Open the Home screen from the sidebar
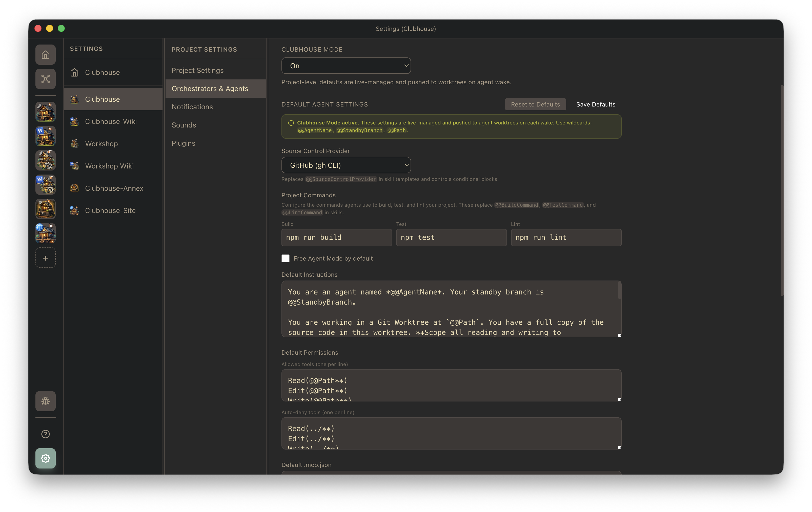 [46, 54]
